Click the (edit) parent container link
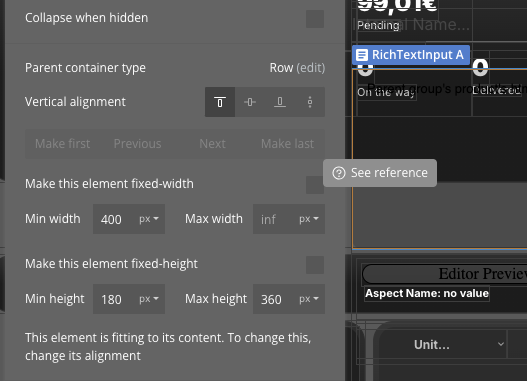The image size is (527, 381). pyautogui.click(x=311, y=68)
